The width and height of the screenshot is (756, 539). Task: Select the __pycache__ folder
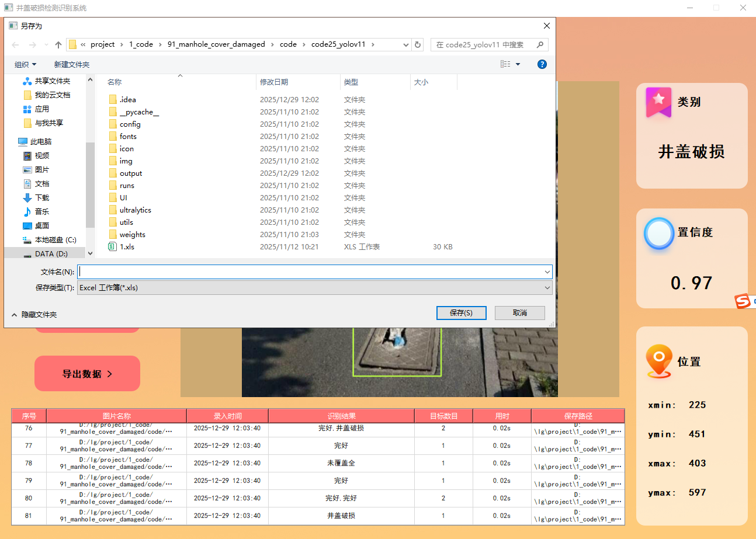(x=133, y=112)
